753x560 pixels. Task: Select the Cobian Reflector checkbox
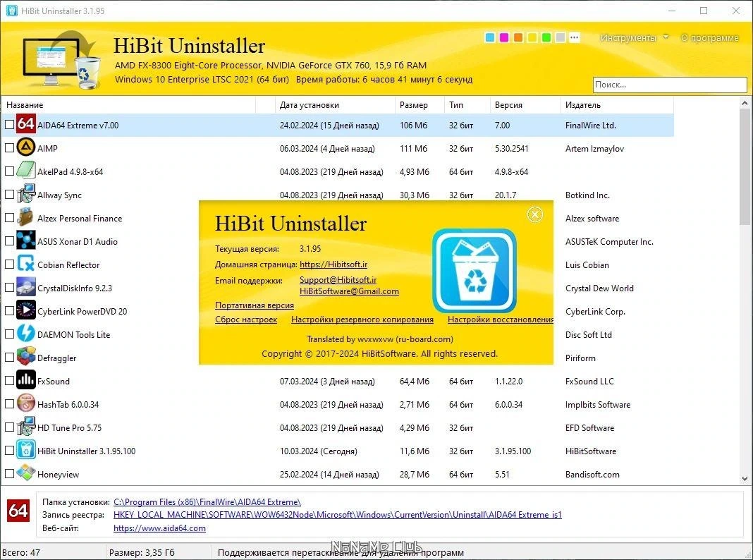pos(9,264)
